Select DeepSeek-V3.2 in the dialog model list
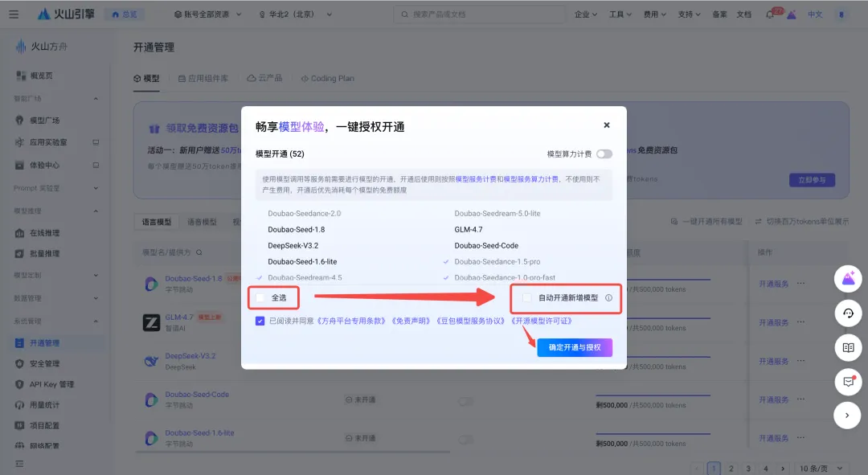The width and height of the screenshot is (868, 475). tap(293, 246)
